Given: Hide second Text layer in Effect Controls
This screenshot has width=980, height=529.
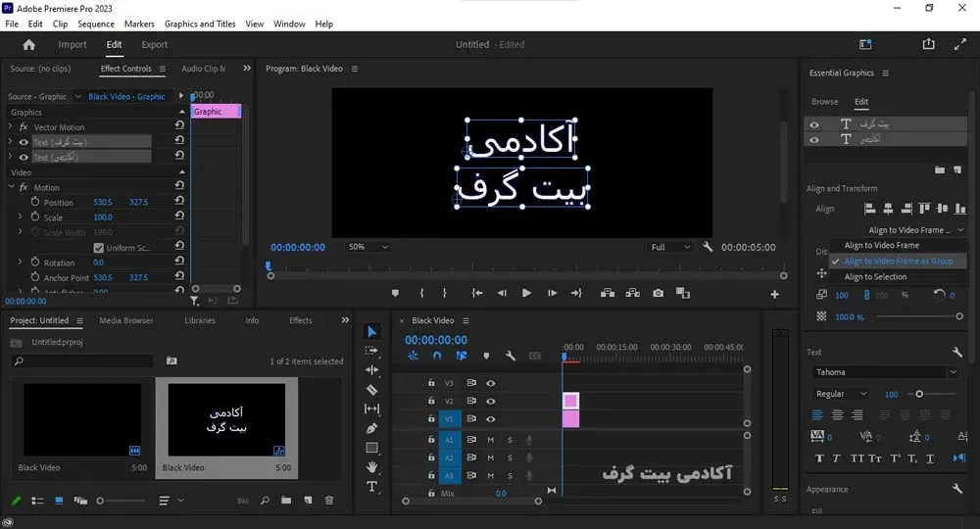Looking at the screenshot, I should (24, 158).
